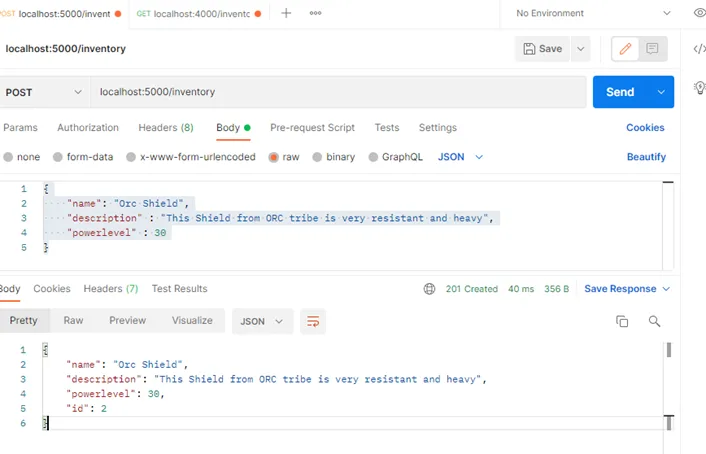This screenshot has height=454, width=706.
Task: Beautify the request JSON body
Action: pos(646,157)
